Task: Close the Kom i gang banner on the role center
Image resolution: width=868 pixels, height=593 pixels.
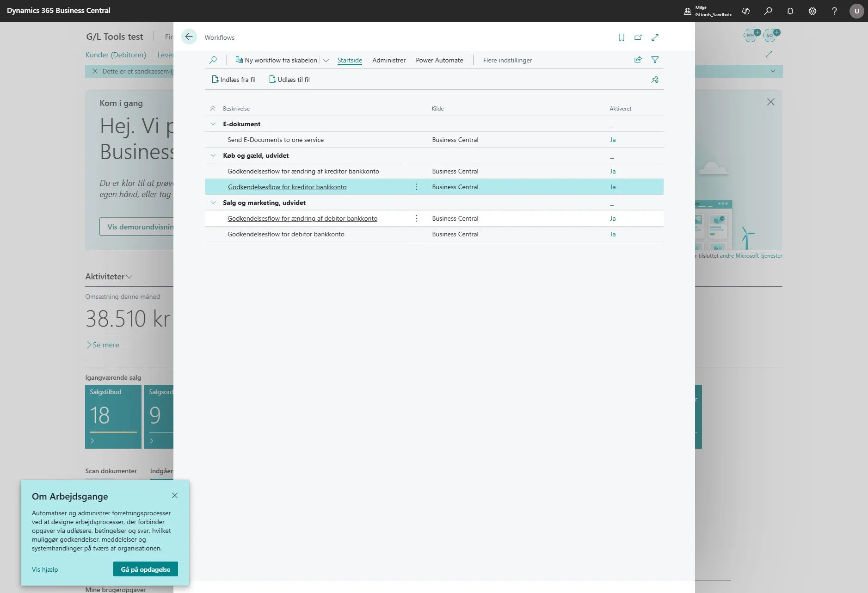Action: coord(770,102)
